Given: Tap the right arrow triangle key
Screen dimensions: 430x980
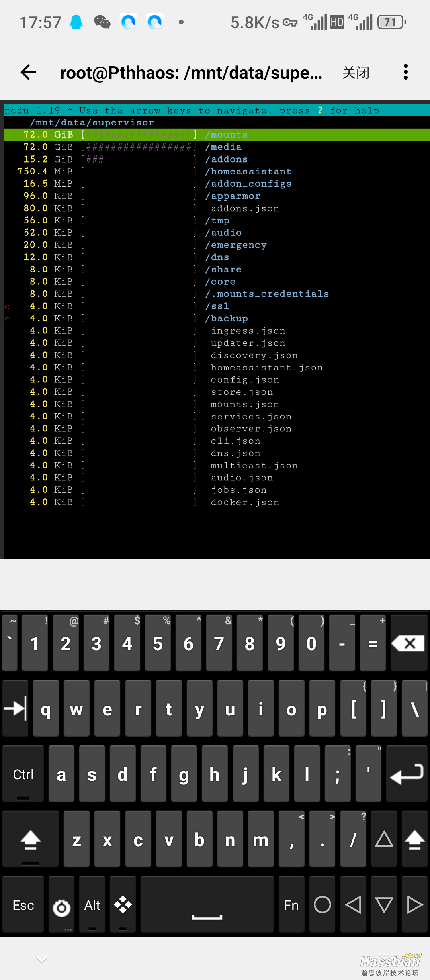Looking at the screenshot, I should [x=414, y=904].
